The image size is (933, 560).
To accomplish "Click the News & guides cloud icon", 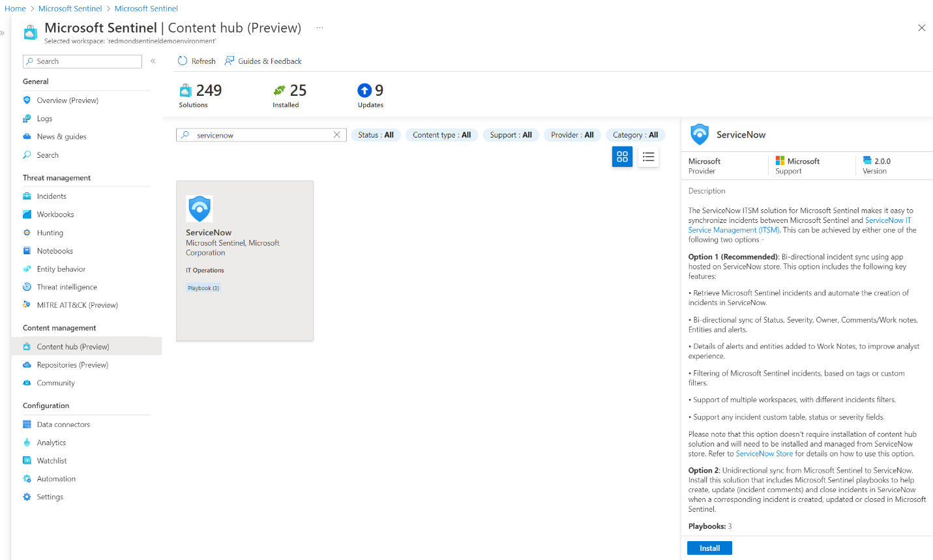I will tap(27, 136).
